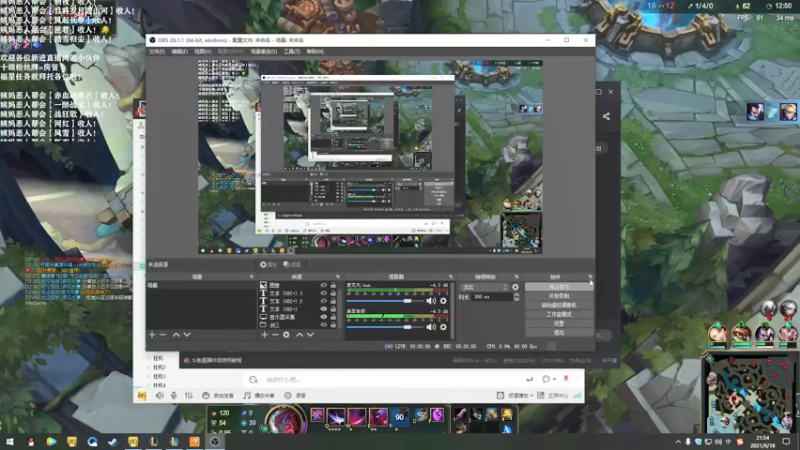Image resolution: width=800 pixels, height=450 pixels.
Task: Click the chat input field in the streaming app
Action: click(x=393, y=380)
